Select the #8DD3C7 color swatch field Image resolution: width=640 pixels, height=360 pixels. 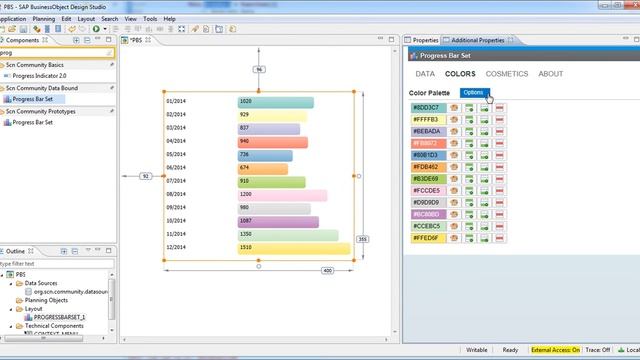429,108
